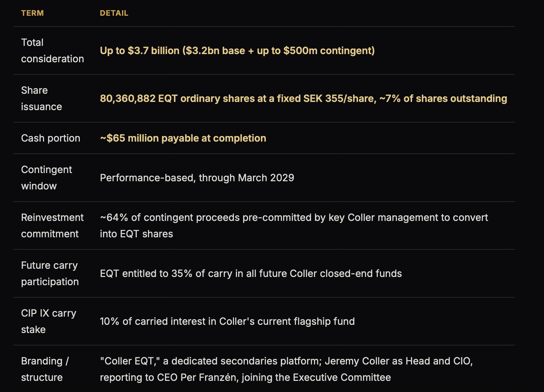544x392 pixels.
Task: Click the $65 million payable at completion text
Action: pos(183,138)
